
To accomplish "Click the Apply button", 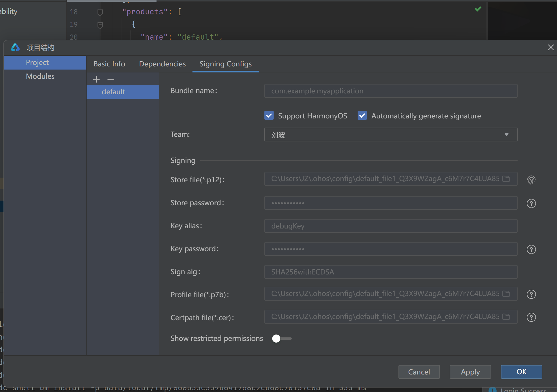I will [470, 372].
